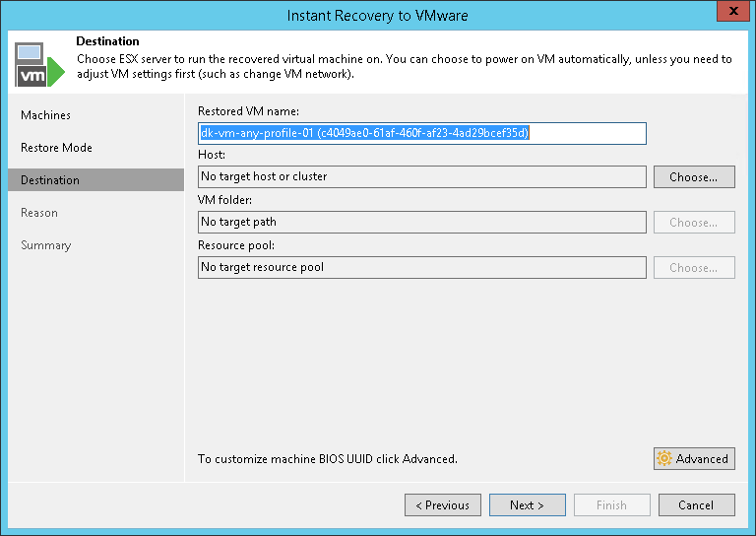Image resolution: width=756 pixels, height=536 pixels.
Task: Go back with the Previous button
Action: [x=442, y=505]
